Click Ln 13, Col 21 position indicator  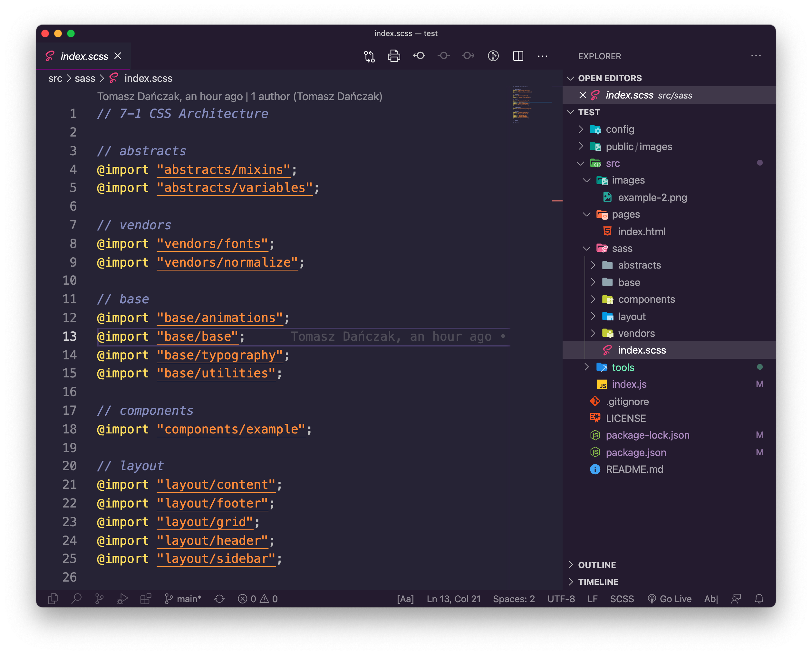pyautogui.click(x=453, y=599)
